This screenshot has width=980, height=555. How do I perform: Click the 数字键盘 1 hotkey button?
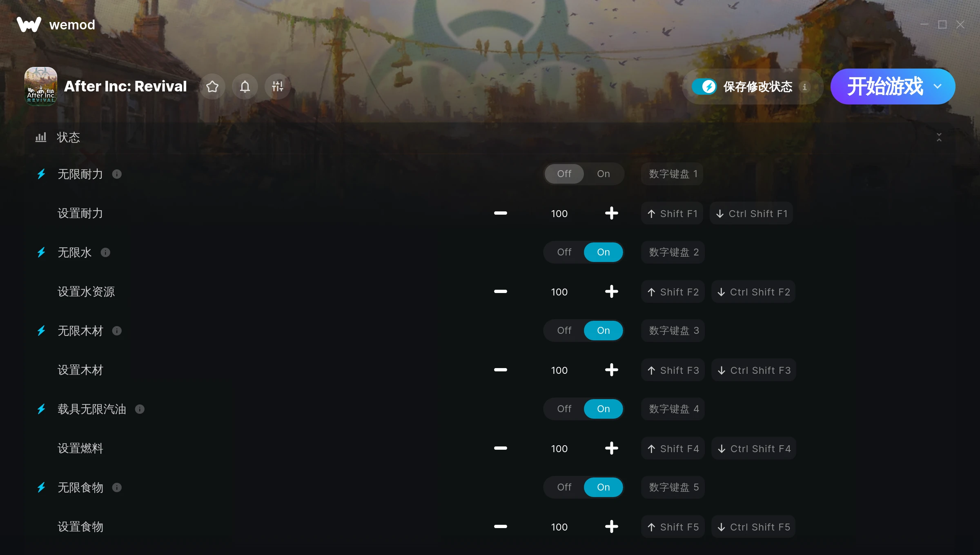click(x=672, y=174)
